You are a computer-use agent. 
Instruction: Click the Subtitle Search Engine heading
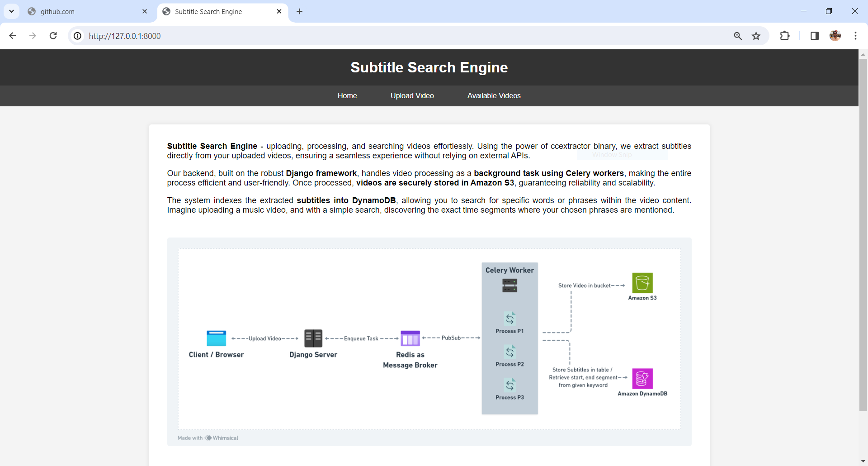[x=429, y=67]
